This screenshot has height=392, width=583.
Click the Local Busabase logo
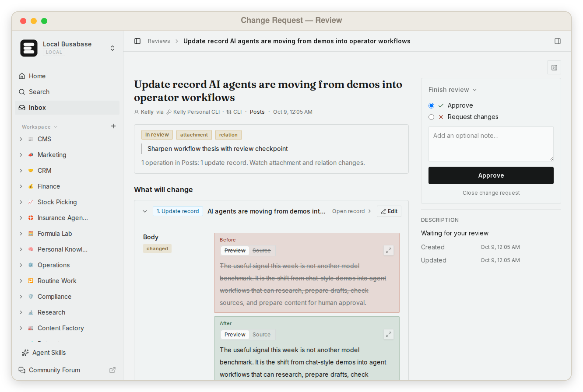coord(29,48)
